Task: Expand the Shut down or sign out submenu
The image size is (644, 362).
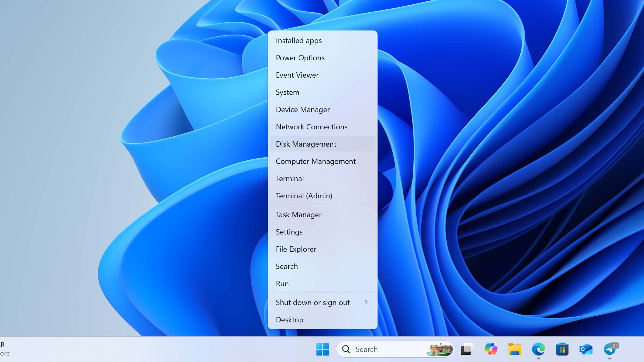Action: [313, 302]
